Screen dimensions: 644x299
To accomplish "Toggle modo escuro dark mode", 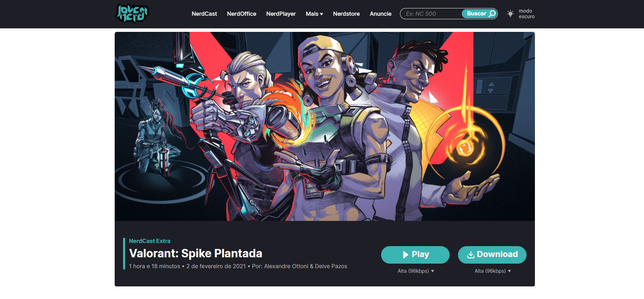I will tap(521, 14).
